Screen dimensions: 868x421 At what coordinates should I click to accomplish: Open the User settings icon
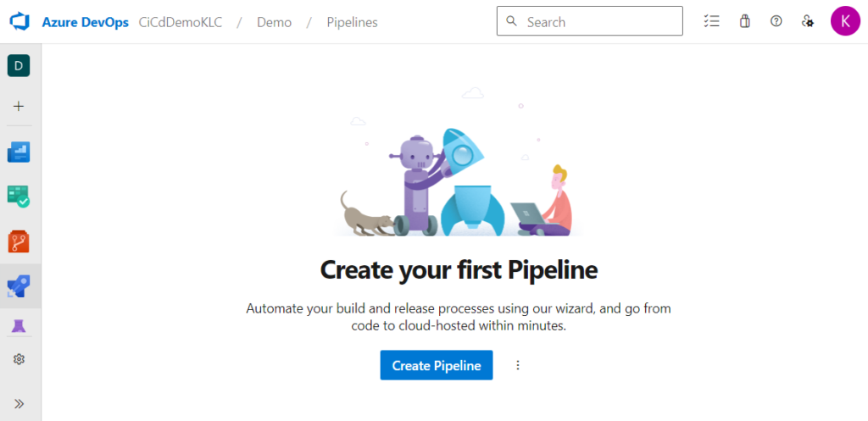(x=808, y=22)
